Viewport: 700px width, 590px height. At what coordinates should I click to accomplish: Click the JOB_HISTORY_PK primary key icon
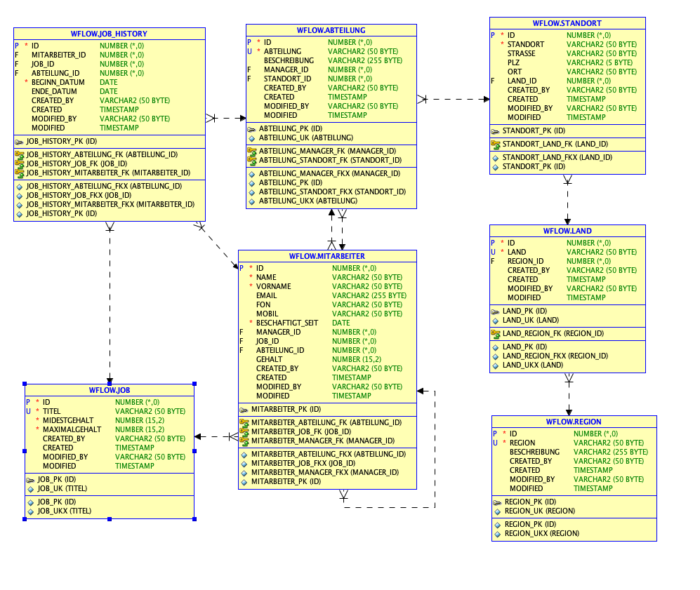click(19, 142)
